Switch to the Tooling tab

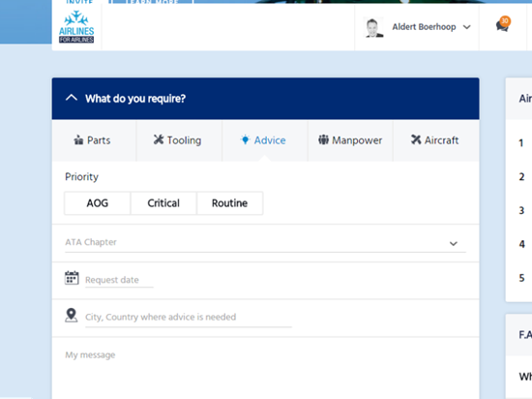(179, 140)
